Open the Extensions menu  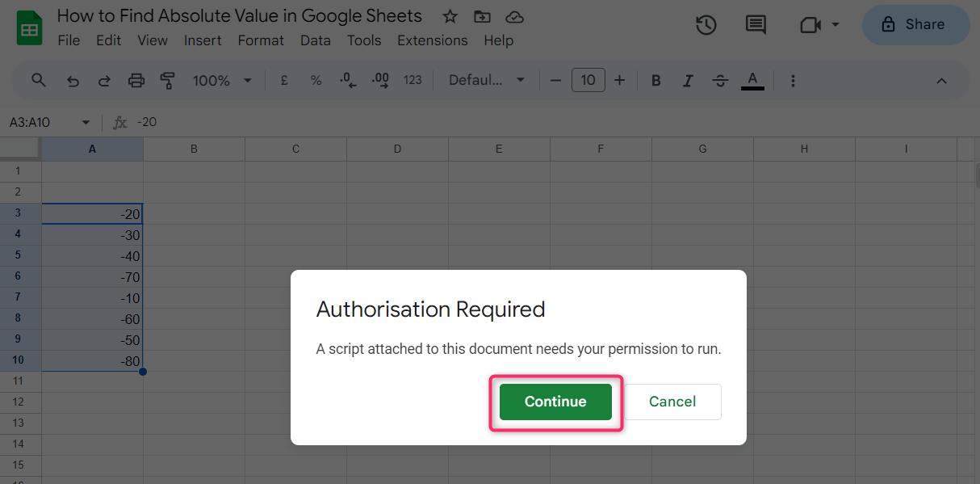(432, 40)
